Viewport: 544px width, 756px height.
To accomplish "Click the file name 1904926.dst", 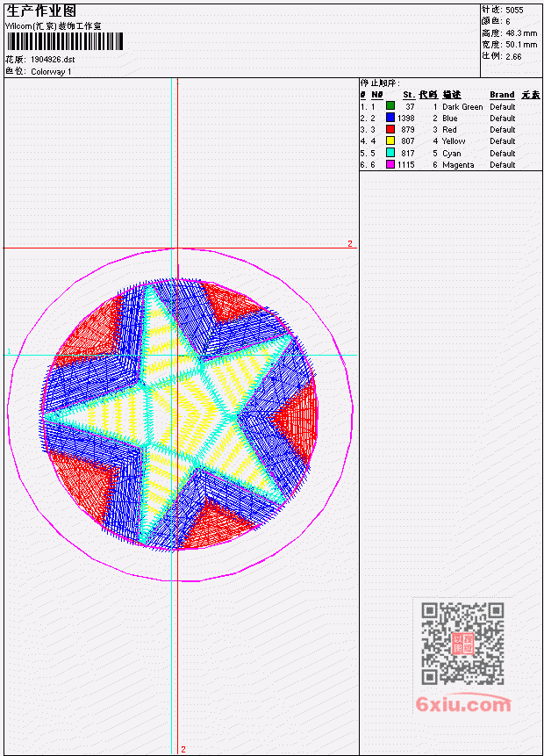I will (53, 60).
